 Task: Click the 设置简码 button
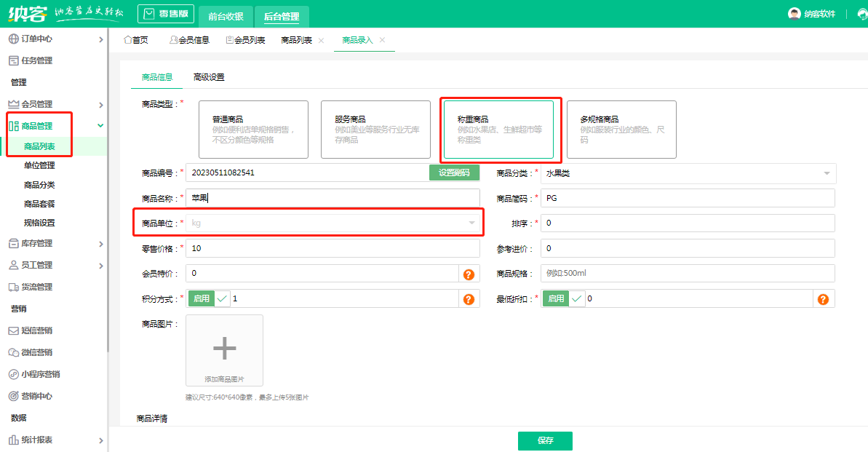pos(454,173)
